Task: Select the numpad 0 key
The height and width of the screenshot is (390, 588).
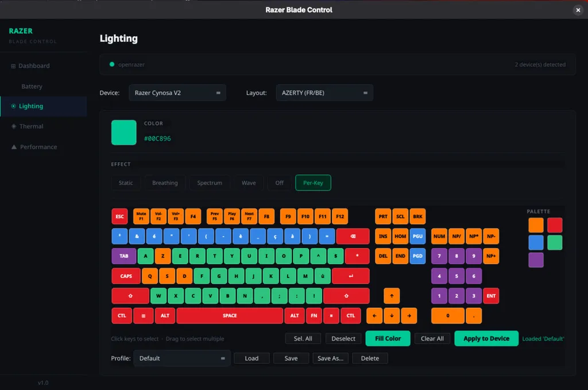Action: pos(448,316)
